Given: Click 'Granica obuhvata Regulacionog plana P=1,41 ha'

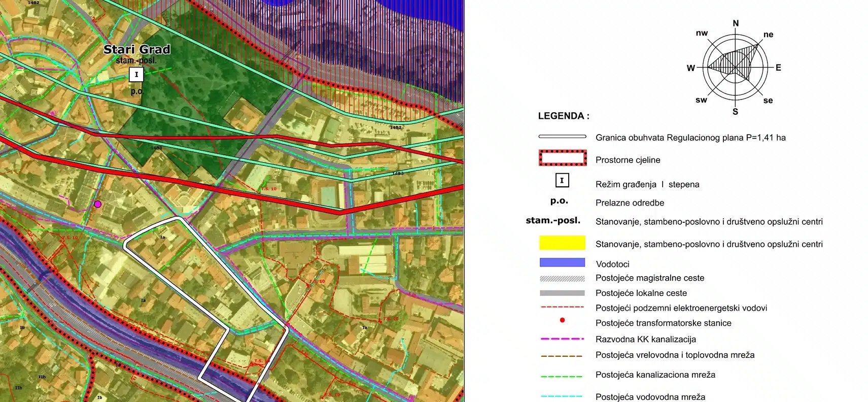Looking at the screenshot, I should click(690, 138).
